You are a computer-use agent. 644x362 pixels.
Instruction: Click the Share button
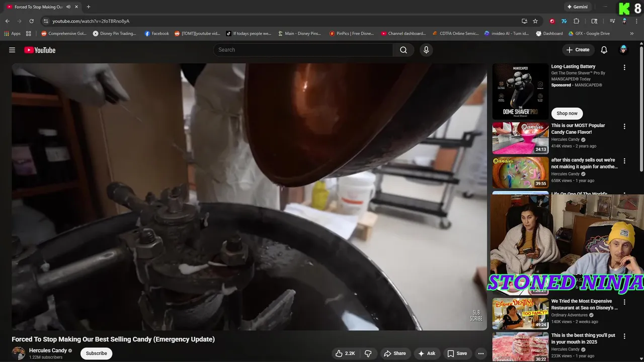click(x=395, y=353)
